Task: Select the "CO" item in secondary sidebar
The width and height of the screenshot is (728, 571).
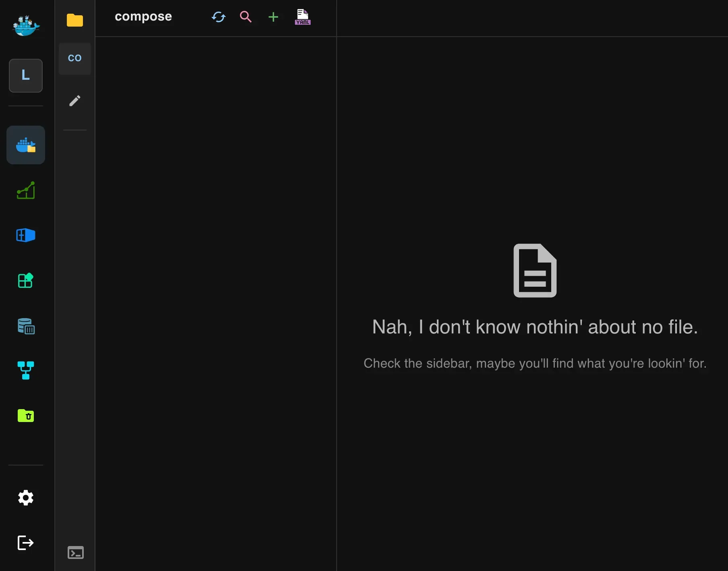Action: [75, 58]
